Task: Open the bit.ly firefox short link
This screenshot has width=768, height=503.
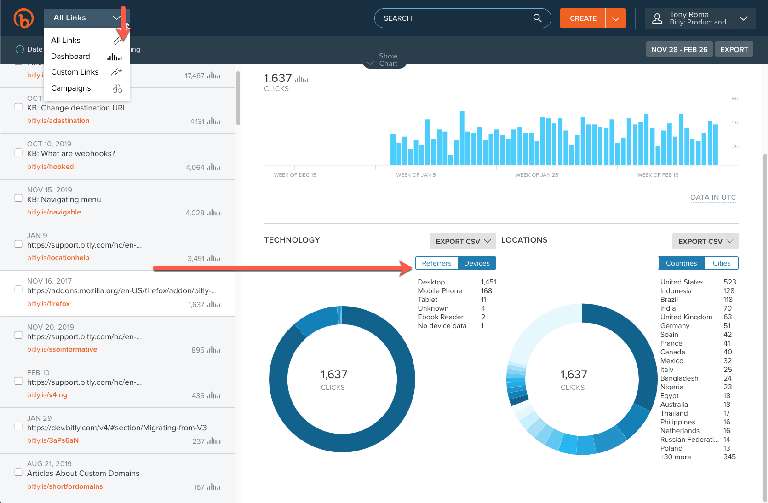Action: point(49,304)
